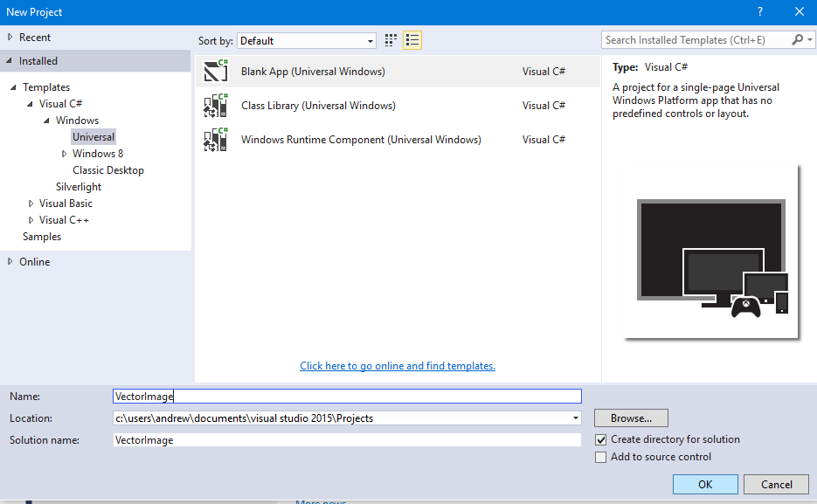The width and height of the screenshot is (817, 504).
Task: Click the Class Library template icon
Action: (x=216, y=105)
